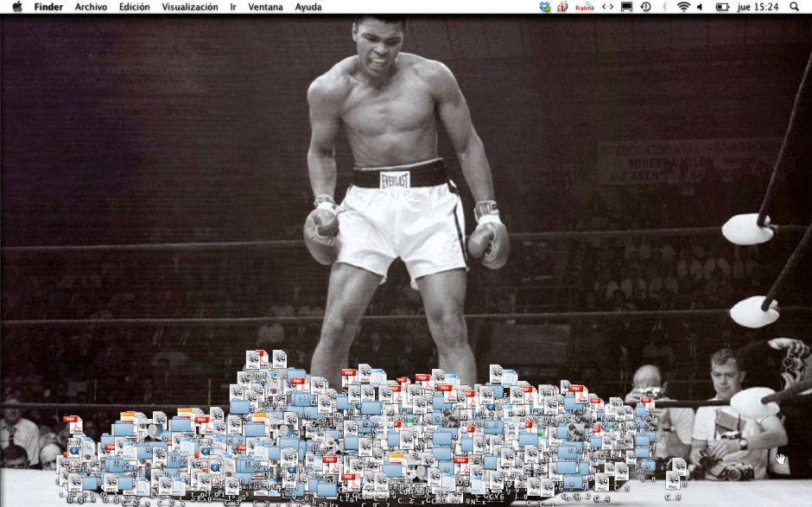Click the Ralink wireless utility icon

(585, 7)
